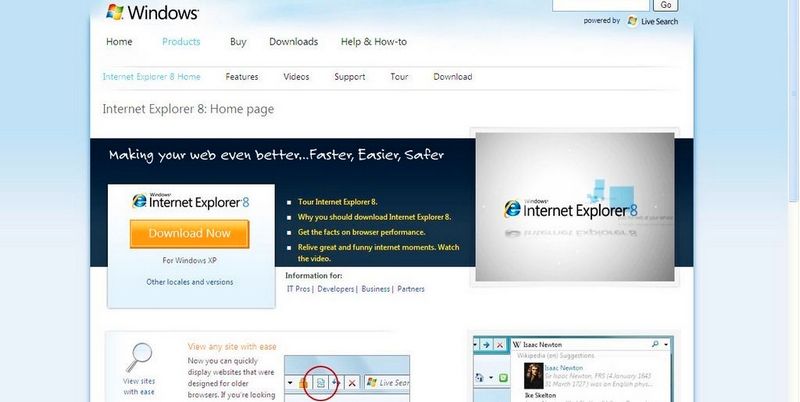The width and height of the screenshot is (800, 402).
Task: Open the Buy menu item
Action: tap(238, 42)
